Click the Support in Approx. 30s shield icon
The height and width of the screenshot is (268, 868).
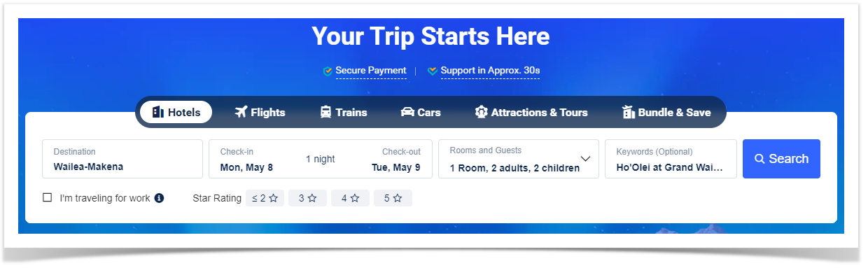(432, 71)
